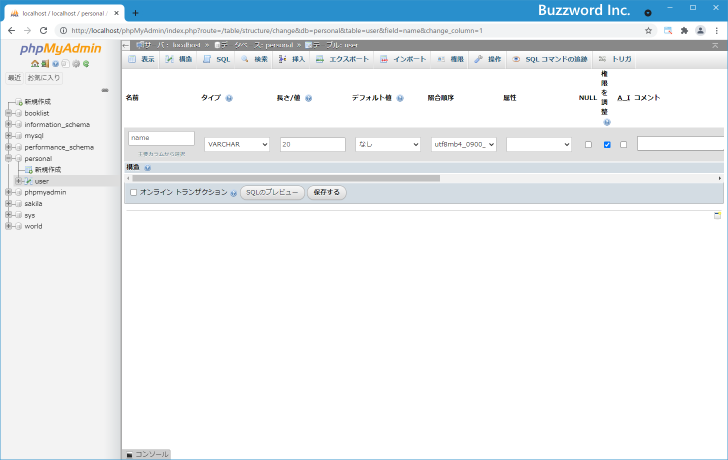The image size is (728, 460).
Task: Click the お気に入り favorites button
Action: (x=44, y=78)
